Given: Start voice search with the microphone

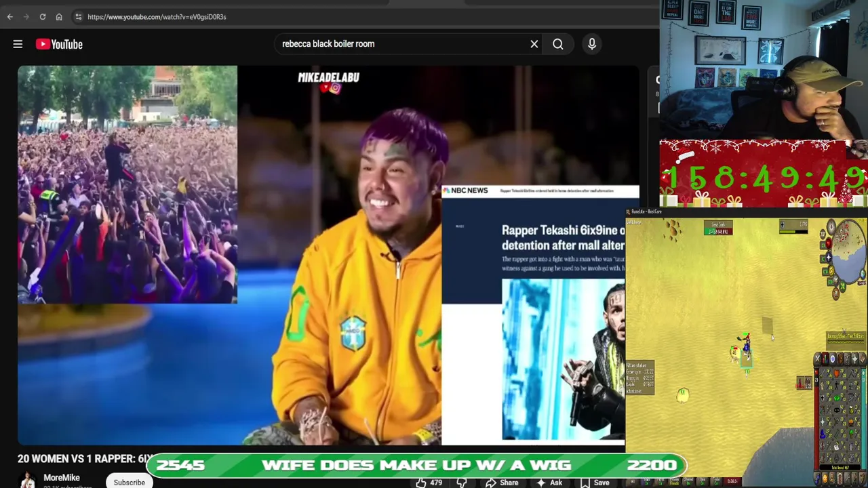Looking at the screenshot, I should tap(592, 44).
